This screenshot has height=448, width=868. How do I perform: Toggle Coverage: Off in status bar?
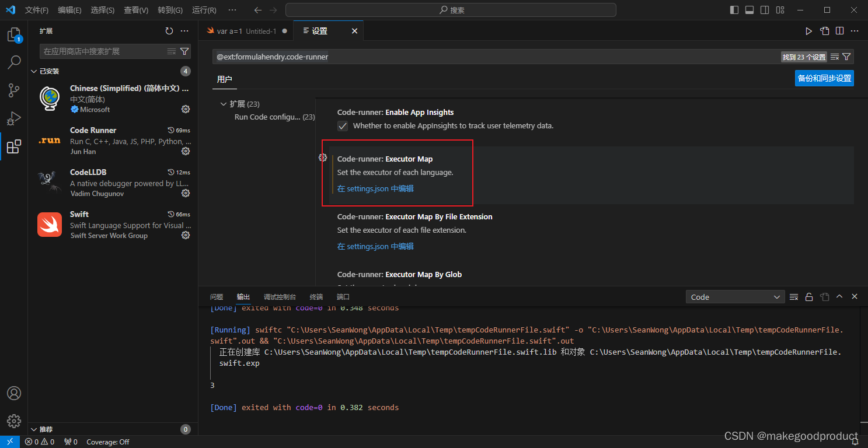pos(108,442)
